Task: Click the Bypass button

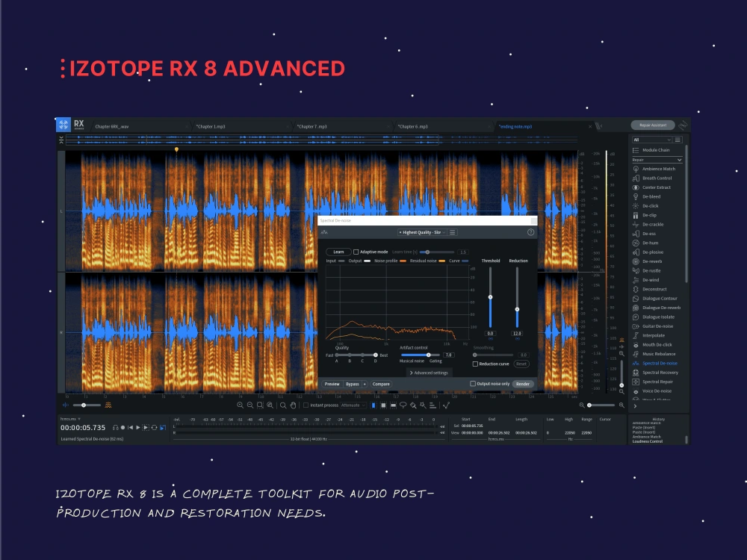Action: pyautogui.click(x=353, y=385)
